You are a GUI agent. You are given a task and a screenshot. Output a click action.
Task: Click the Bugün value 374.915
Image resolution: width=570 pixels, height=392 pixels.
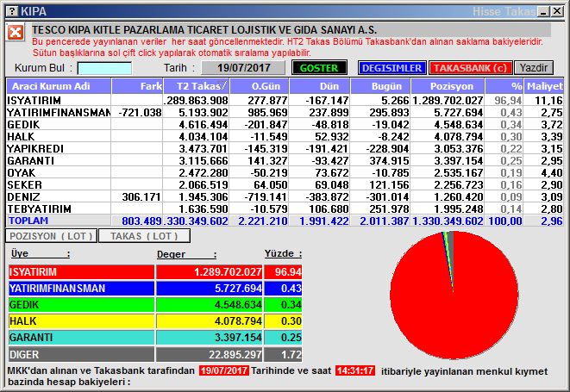click(389, 160)
